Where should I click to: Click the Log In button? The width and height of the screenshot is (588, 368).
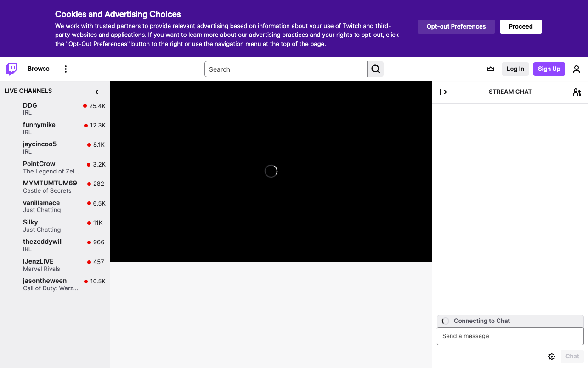(x=515, y=69)
